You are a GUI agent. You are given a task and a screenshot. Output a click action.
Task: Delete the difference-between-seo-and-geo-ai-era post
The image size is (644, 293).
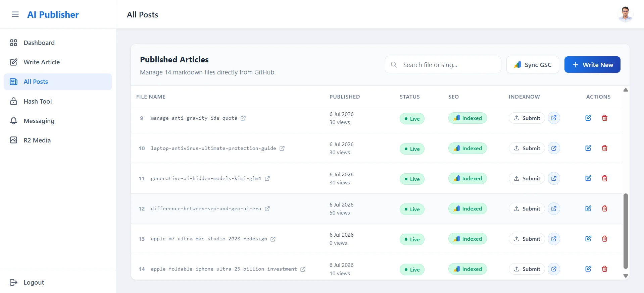point(605,209)
